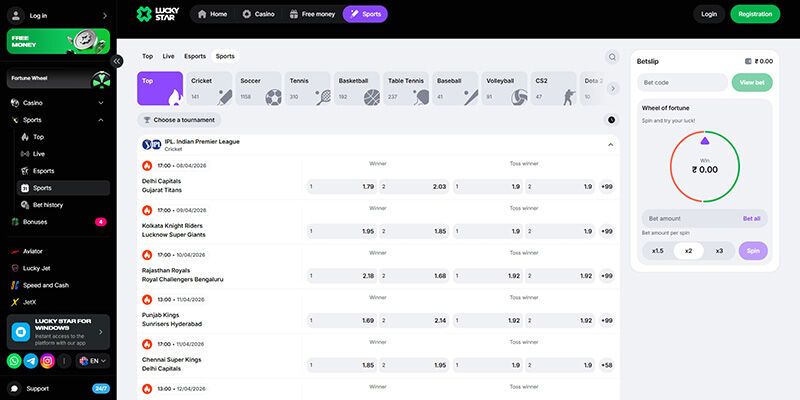Select the Soccer sport category
The height and width of the screenshot is (400, 800).
(x=258, y=88)
